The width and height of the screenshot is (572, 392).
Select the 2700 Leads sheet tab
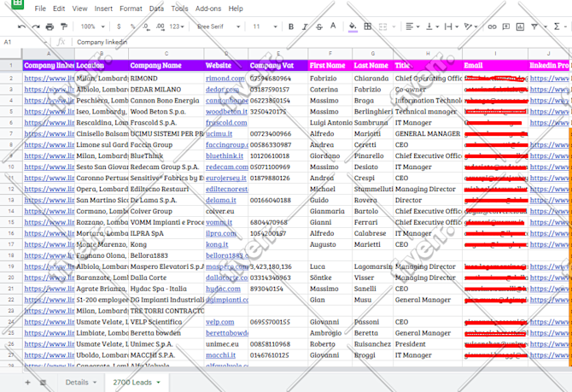pyautogui.click(x=136, y=382)
